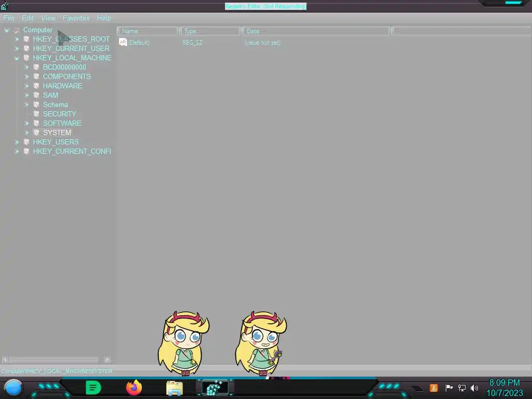The height and width of the screenshot is (399, 532).
Task: Select HKEY_CURRENT_CONFIG key
Action: [x=72, y=151]
